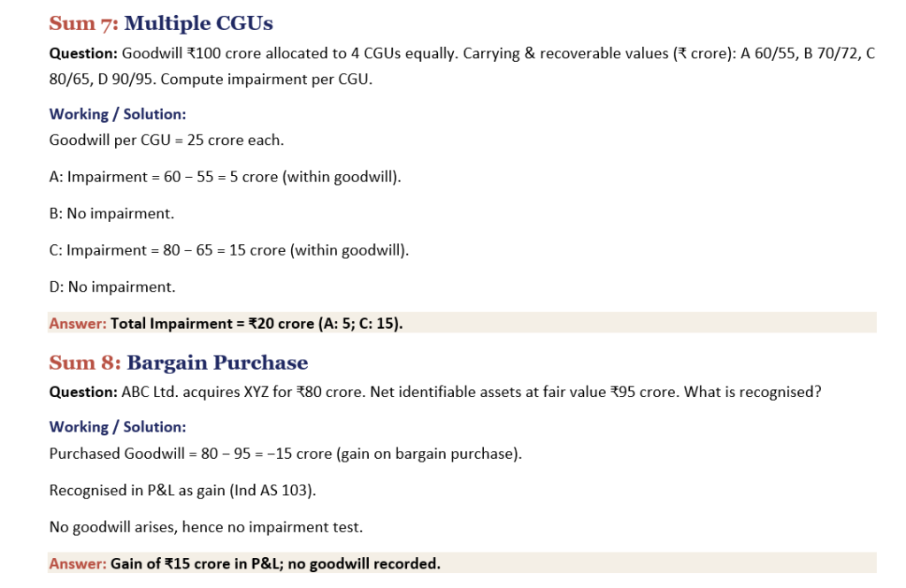Click the 'Goodwill per CGU = 25 crore' line
Viewport: 906px width, 588px height.
tap(166, 141)
